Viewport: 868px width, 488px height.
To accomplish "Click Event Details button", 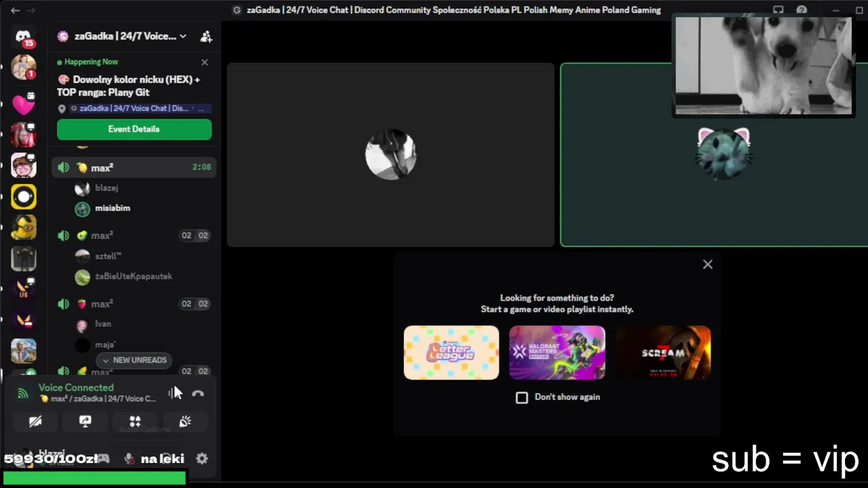I will point(134,129).
